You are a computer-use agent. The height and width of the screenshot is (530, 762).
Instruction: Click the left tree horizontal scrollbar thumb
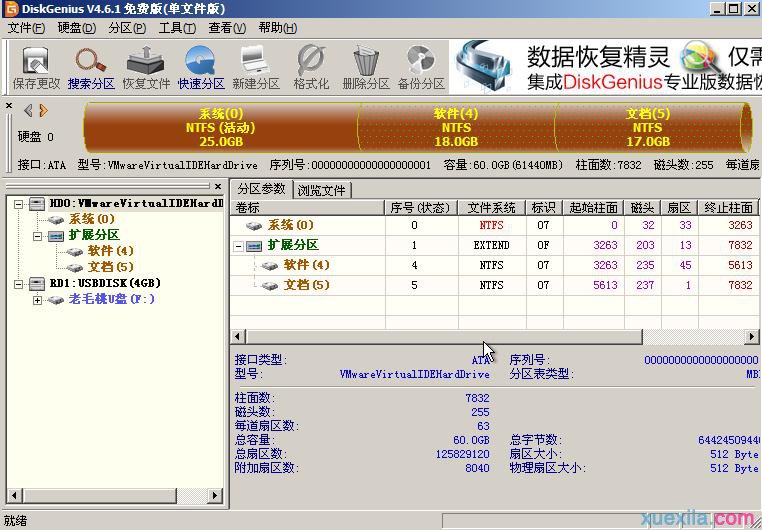click(x=99, y=496)
